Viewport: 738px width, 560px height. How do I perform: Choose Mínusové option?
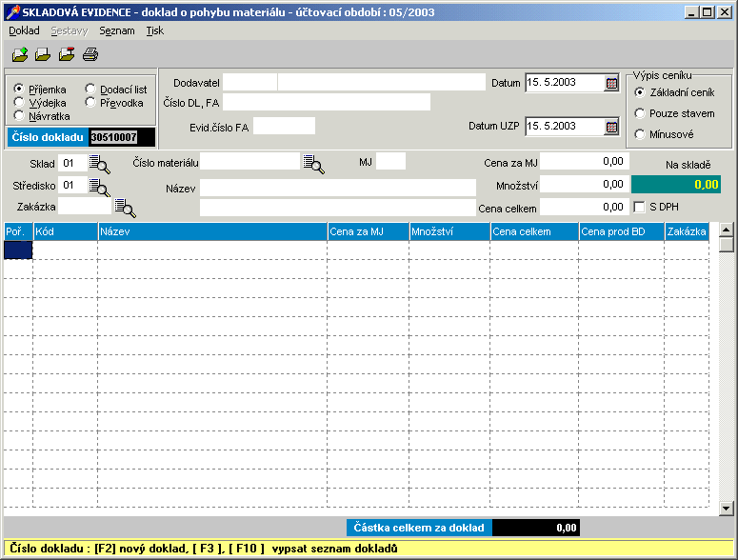640,134
